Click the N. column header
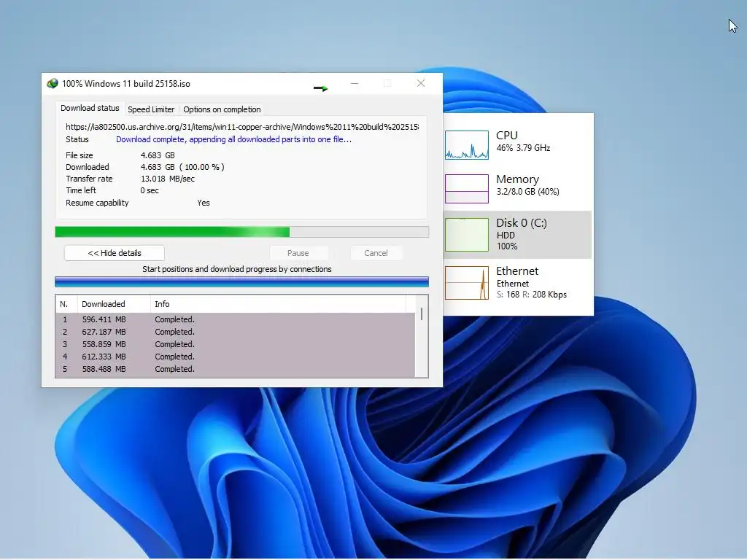The image size is (747, 560). [x=66, y=304]
